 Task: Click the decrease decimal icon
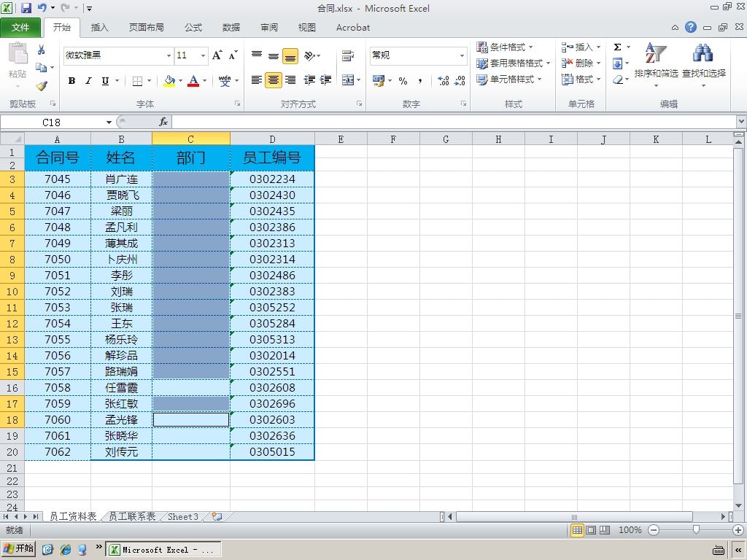pyautogui.click(x=460, y=80)
